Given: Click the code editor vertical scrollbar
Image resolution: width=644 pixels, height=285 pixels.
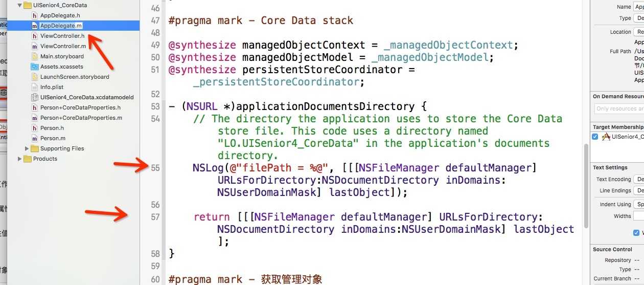Looking at the screenshot, I should [x=586, y=186].
